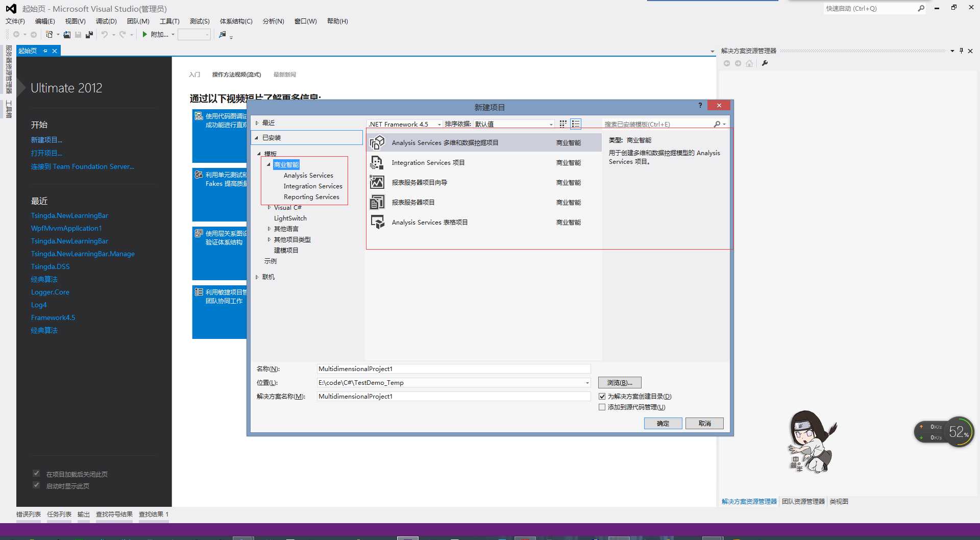Switch to small icons view in dialog
The height and width of the screenshot is (540, 980).
[563, 124]
